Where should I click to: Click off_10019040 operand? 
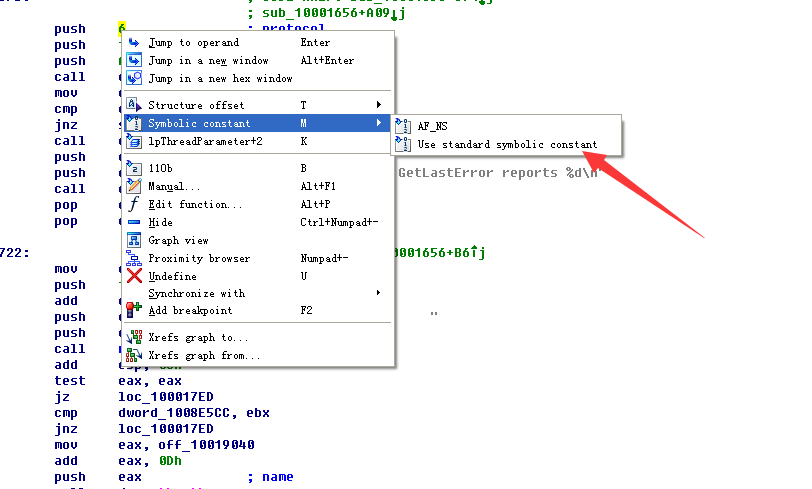pos(206,445)
